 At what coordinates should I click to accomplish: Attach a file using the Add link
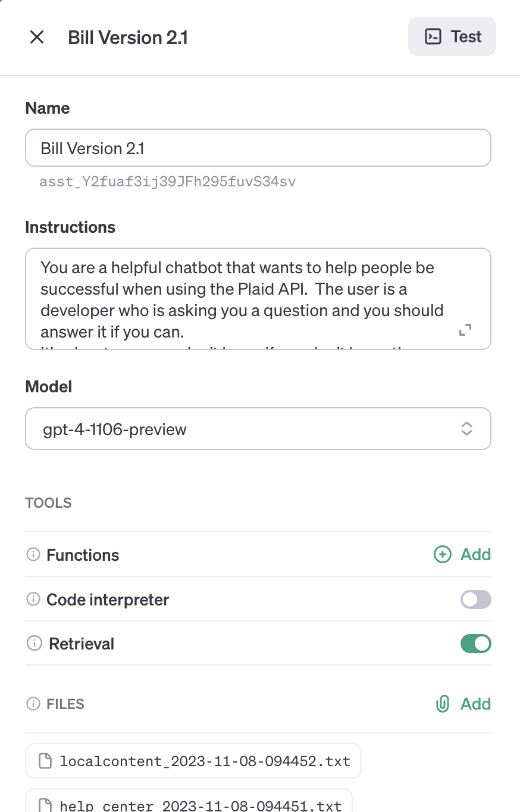coord(475,704)
